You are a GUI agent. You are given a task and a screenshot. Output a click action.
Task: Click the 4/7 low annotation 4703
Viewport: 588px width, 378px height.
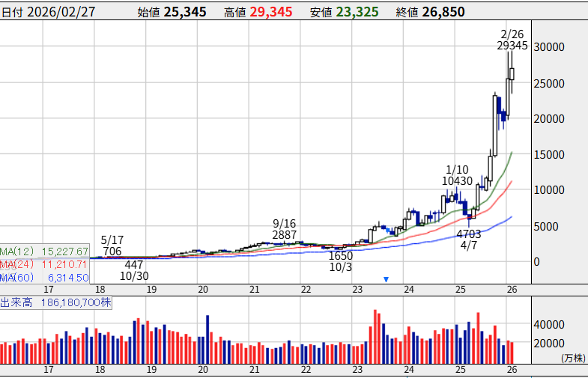[x=469, y=234]
